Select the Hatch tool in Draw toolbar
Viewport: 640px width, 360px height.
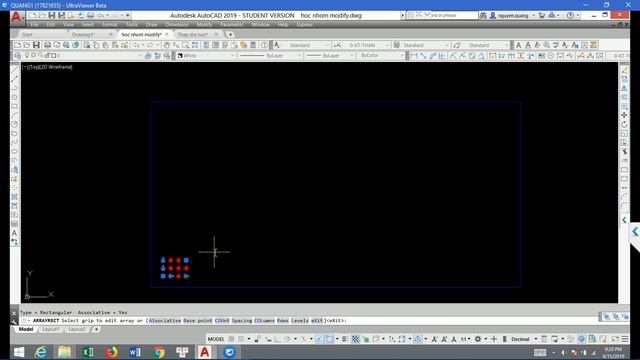14,197
